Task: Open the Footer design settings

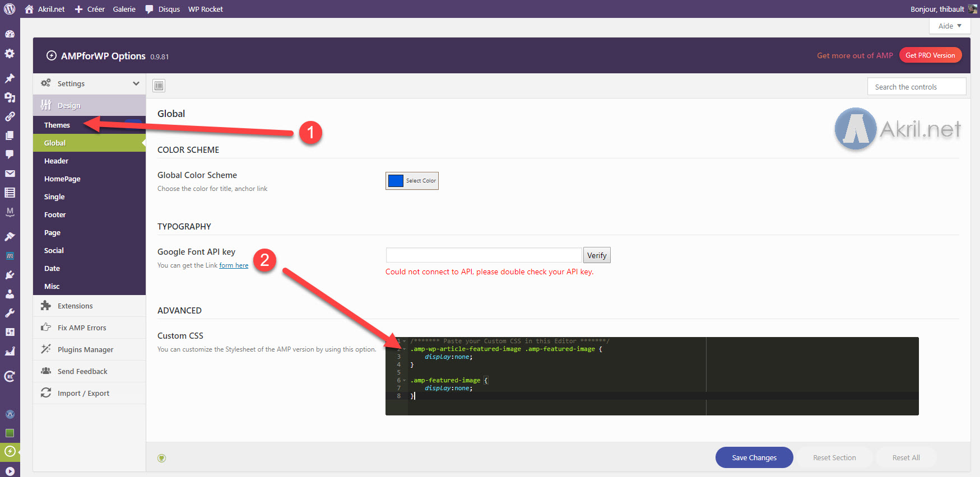Action: click(x=89, y=214)
